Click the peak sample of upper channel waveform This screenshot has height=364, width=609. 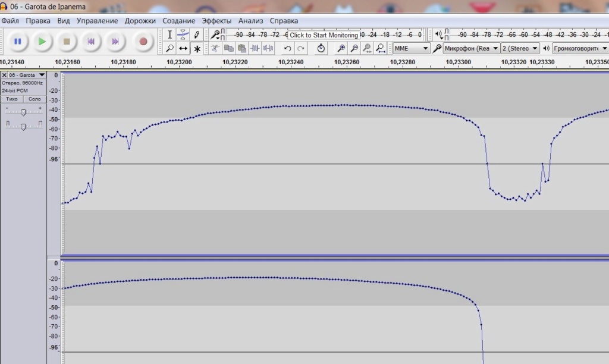click(x=346, y=105)
